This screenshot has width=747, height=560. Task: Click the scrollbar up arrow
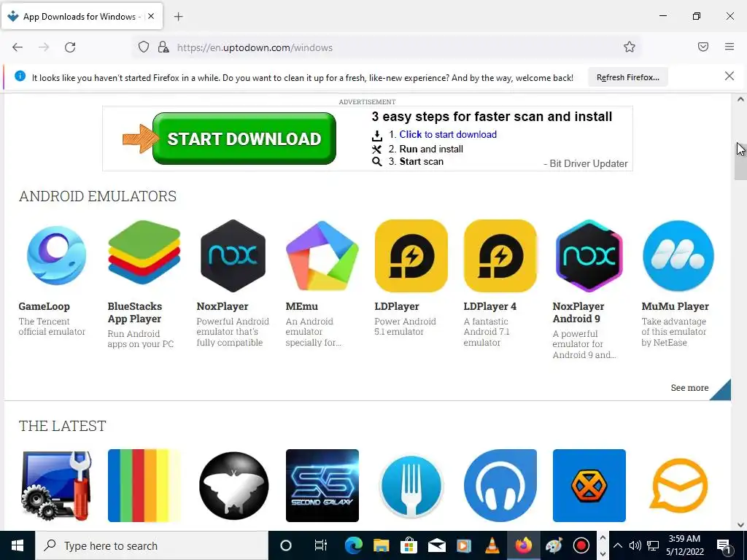pyautogui.click(x=740, y=99)
